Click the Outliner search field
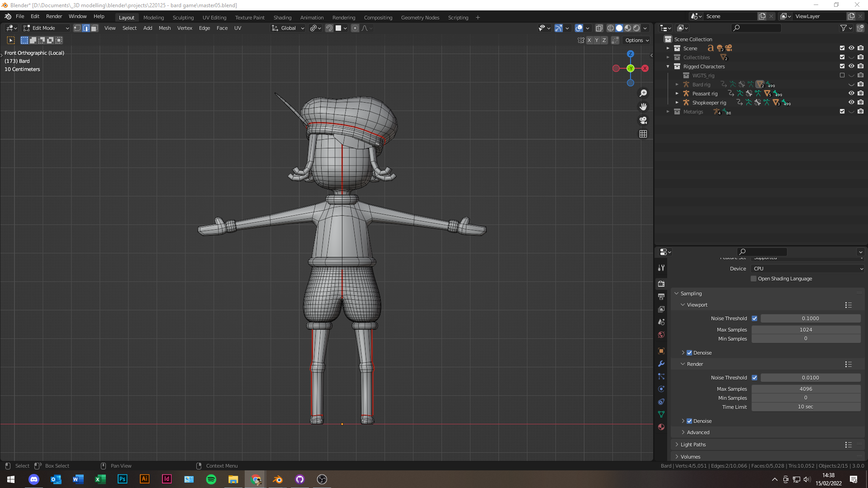Screen dimensions: 868x488 pos(756,28)
